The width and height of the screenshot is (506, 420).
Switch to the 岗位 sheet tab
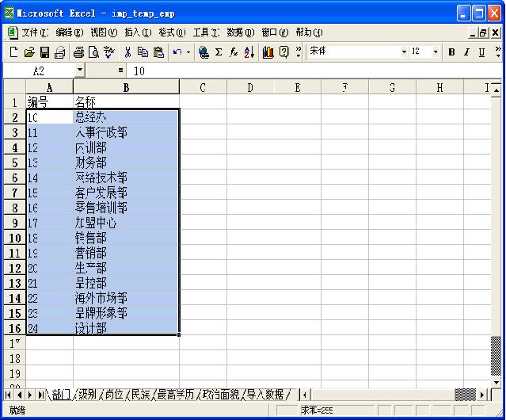tap(114, 394)
